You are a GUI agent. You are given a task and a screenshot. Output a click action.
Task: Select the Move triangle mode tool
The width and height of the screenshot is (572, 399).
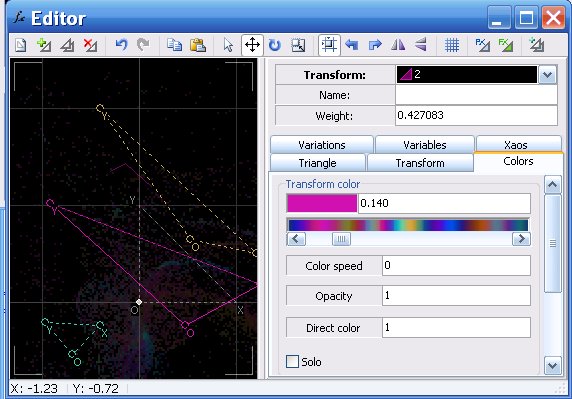point(252,45)
